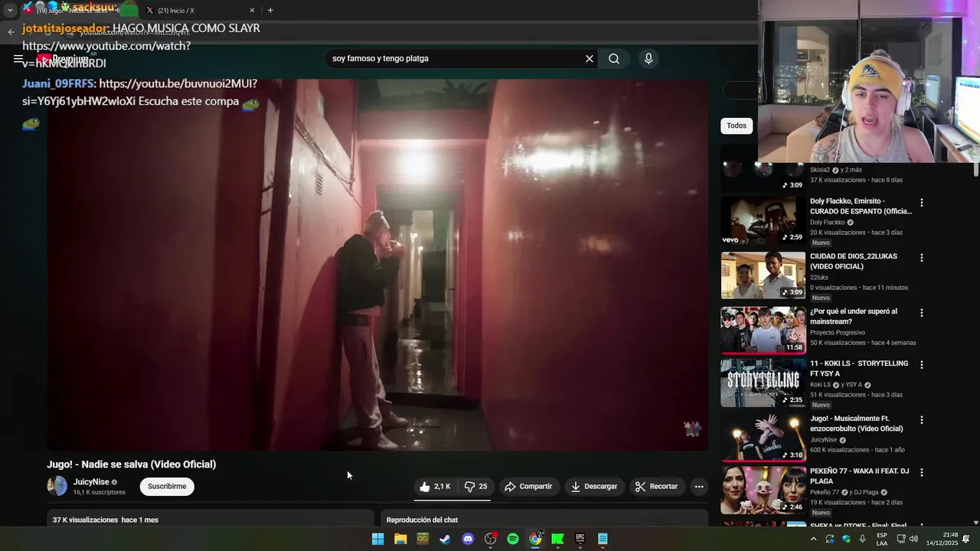This screenshot has width=980, height=551.
Task: Open options for CIUDAD DE DIOS video
Action: coord(922,258)
